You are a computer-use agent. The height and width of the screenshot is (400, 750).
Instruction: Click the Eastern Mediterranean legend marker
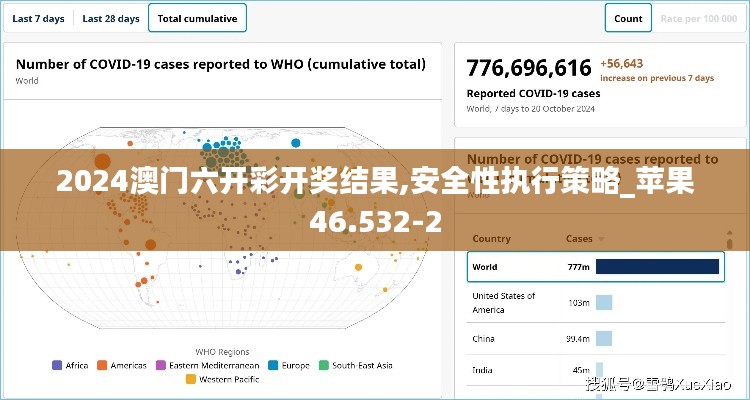coord(160,365)
